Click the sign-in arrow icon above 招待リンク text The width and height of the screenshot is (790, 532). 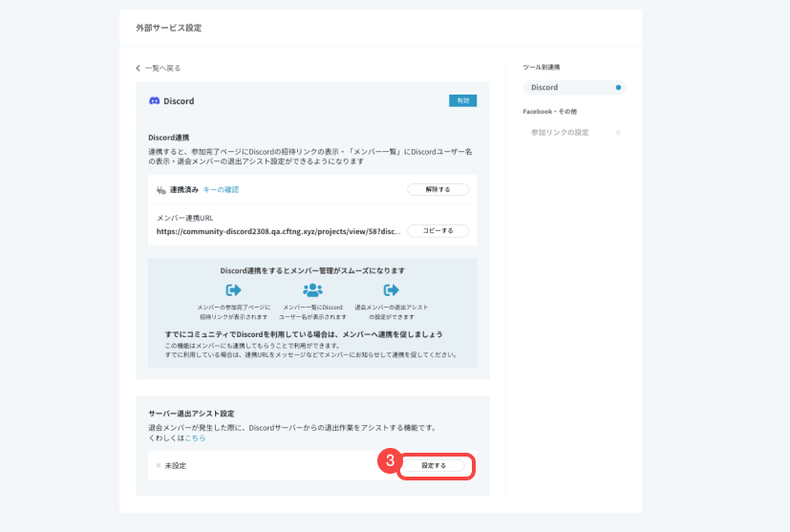pos(233,290)
